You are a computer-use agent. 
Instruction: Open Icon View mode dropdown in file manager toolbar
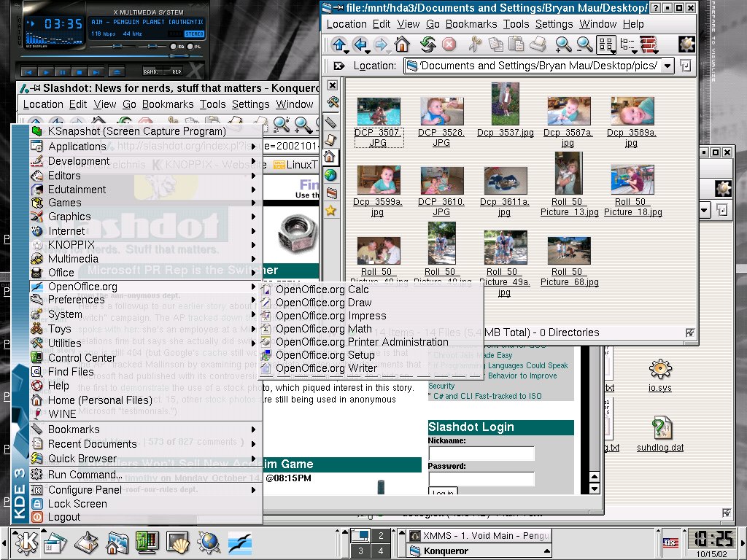coord(606,45)
